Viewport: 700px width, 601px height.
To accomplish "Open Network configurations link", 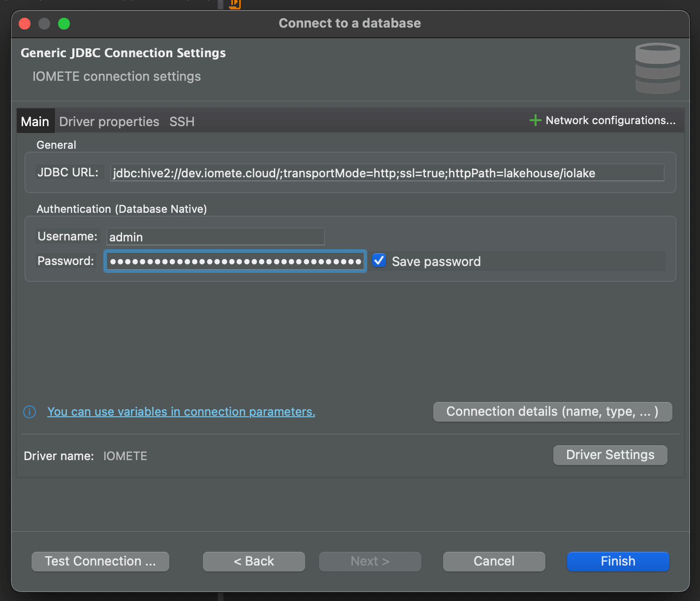I will [x=610, y=120].
